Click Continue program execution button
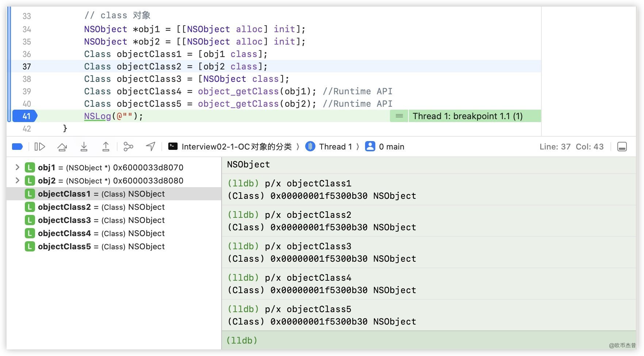Image resolution: width=644 pixels, height=356 pixels. coord(39,147)
